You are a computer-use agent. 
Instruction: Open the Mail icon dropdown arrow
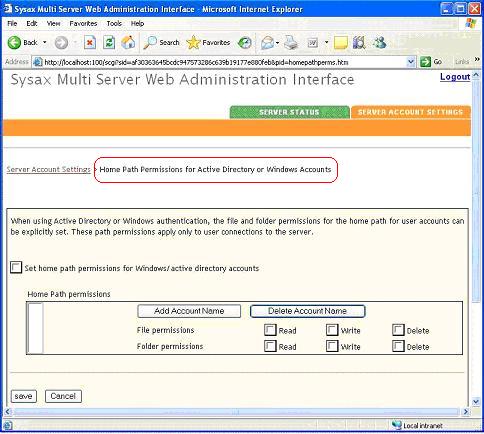coord(277,43)
